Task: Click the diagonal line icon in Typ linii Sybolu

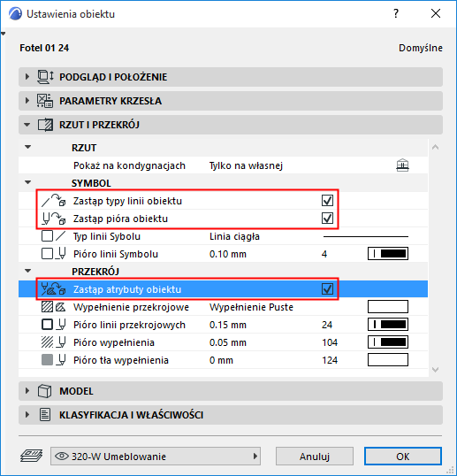Action: [61, 236]
